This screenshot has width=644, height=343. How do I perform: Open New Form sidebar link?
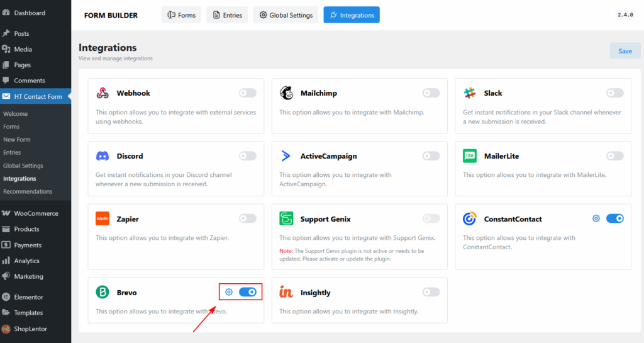click(x=17, y=140)
